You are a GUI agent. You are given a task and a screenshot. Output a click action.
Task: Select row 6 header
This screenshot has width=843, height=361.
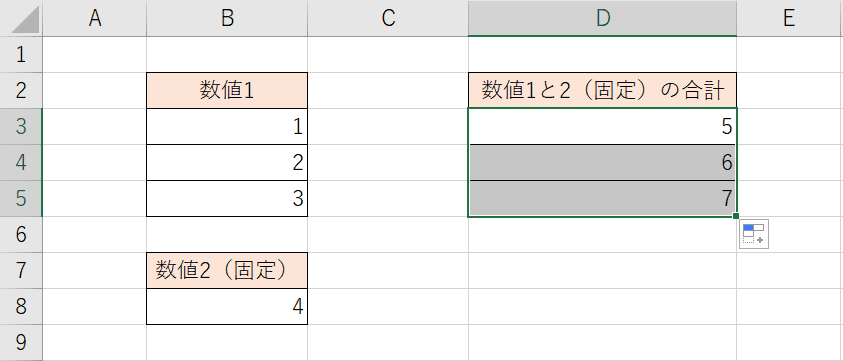point(21,235)
